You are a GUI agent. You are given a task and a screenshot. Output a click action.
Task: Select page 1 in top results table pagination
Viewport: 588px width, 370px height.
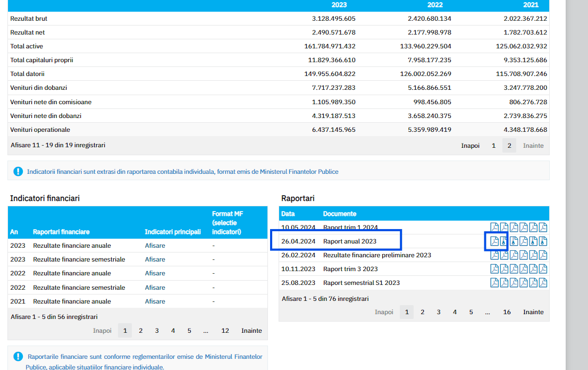[x=493, y=146]
